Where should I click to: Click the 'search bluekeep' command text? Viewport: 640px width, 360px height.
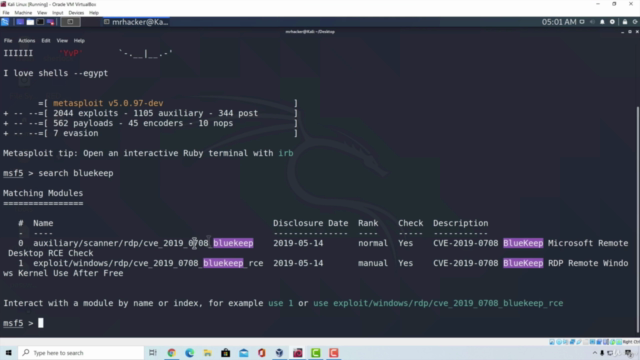pos(76,173)
